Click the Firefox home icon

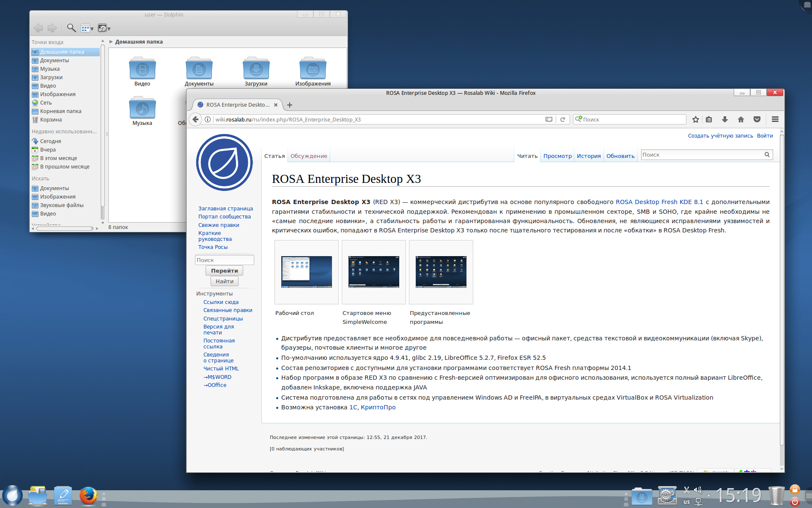coord(741,119)
